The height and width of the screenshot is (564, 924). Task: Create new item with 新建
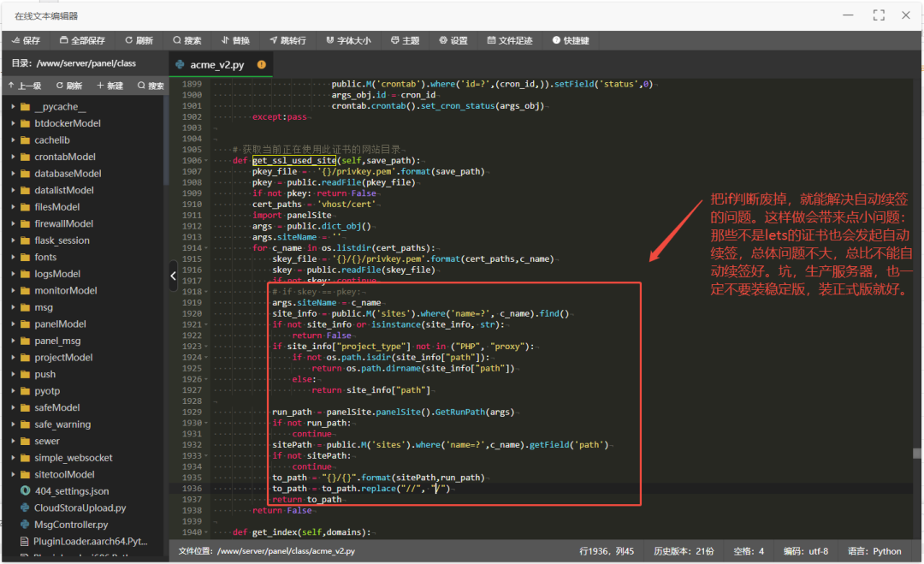110,86
